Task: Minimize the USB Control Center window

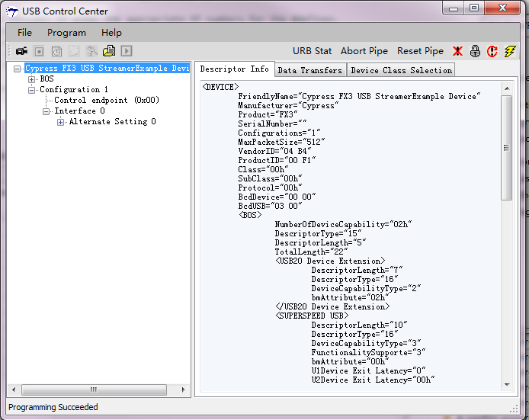Action: (x=454, y=8)
